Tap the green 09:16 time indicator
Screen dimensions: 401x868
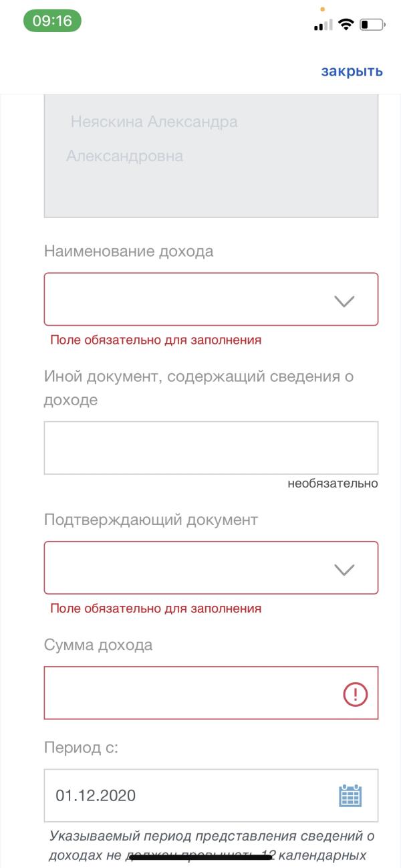point(52,21)
